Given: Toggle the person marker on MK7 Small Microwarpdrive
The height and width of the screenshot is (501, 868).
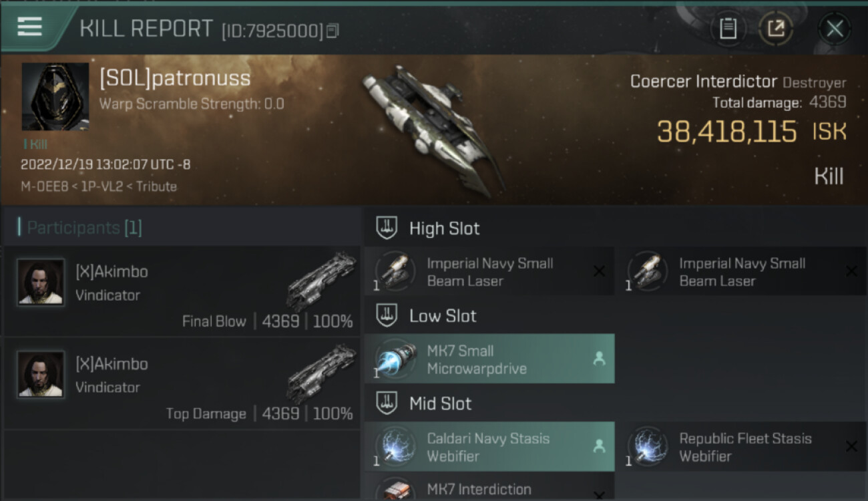Looking at the screenshot, I should [x=599, y=359].
